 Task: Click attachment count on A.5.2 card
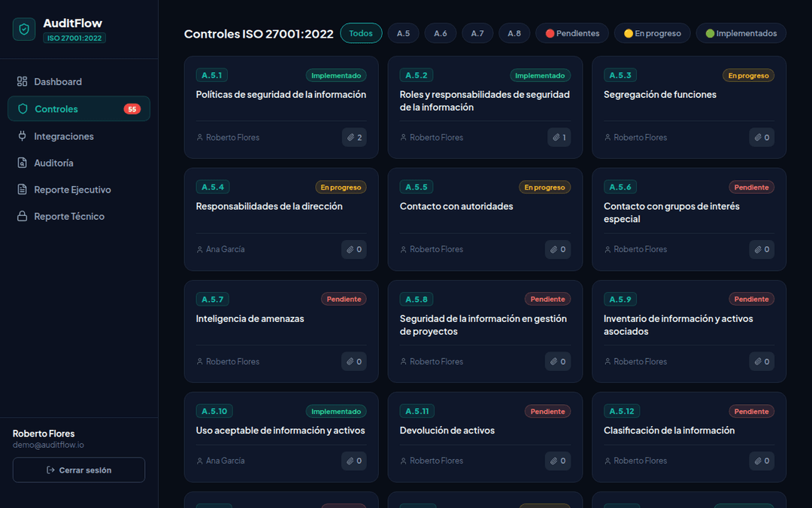point(559,138)
